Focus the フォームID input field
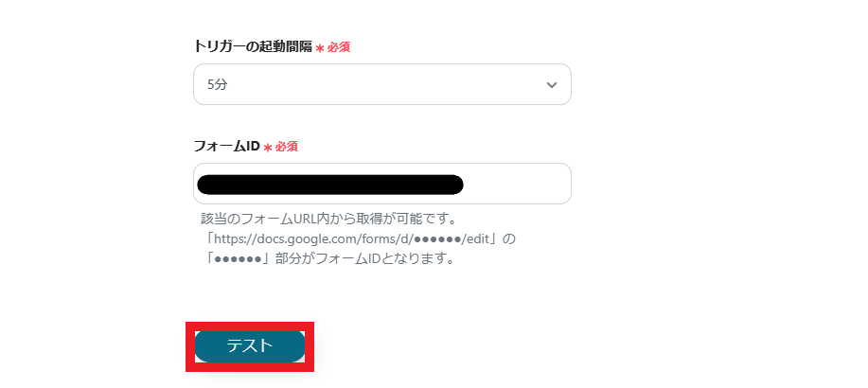The height and width of the screenshot is (388, 868). pyautogui.click(x=382, y=184)
